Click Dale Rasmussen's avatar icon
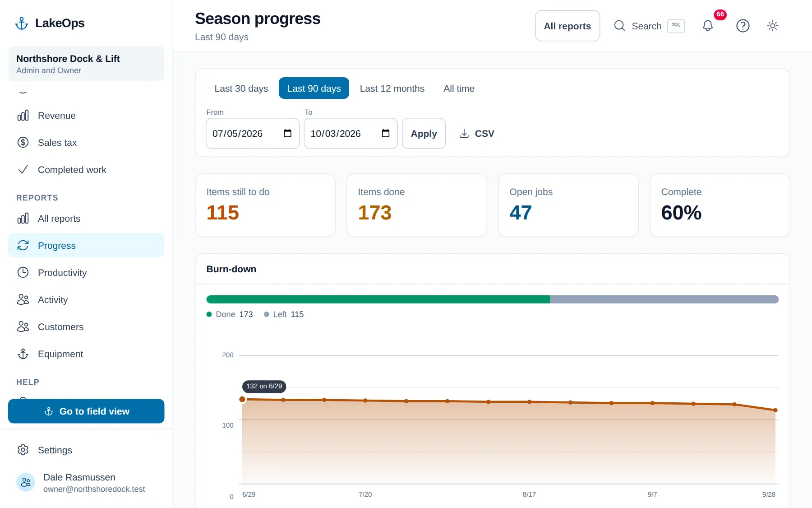The width and height of the screenshot is (812, 508). [26, 483]
